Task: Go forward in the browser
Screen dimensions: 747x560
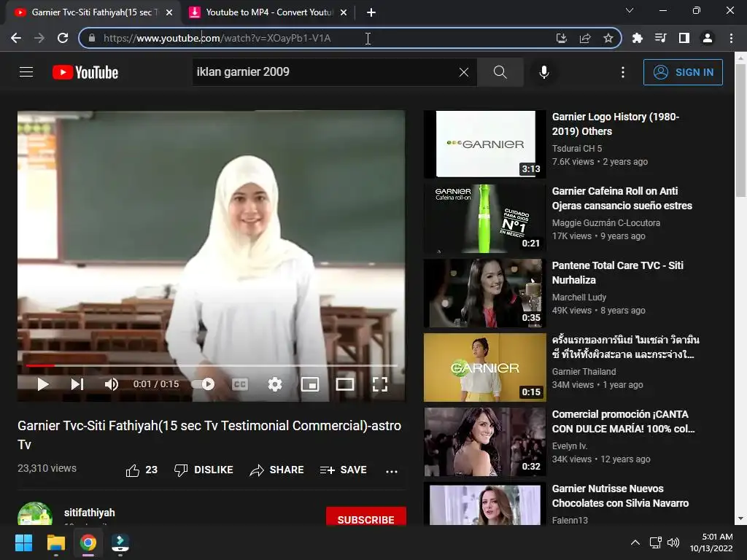Action: pos(39,38)
